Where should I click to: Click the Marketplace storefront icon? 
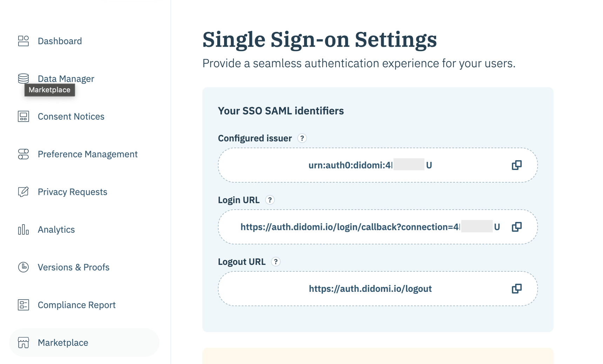tap(23, 343)
